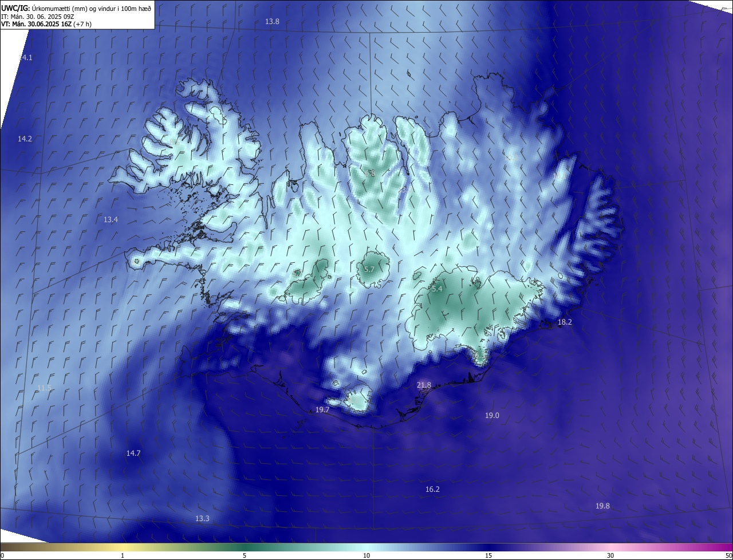Image resolution: width=733 pixels, height=560 pixels.
Task: Click the 21.8 value label
Action: click(x=424, y=385)
